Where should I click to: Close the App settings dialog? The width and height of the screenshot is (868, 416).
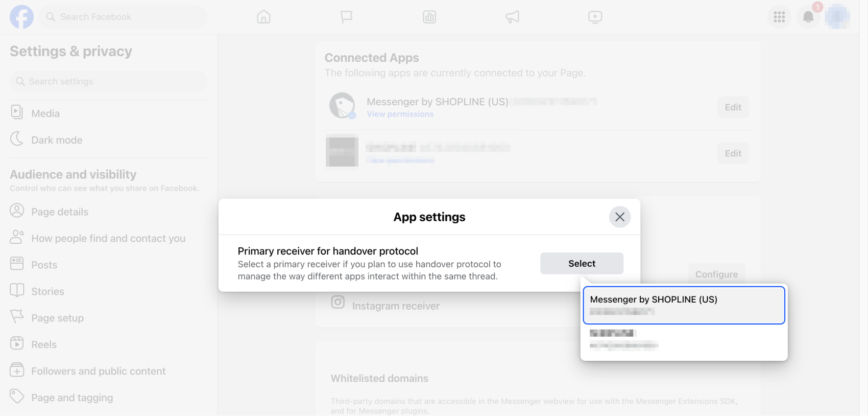[x=620, y=217]
